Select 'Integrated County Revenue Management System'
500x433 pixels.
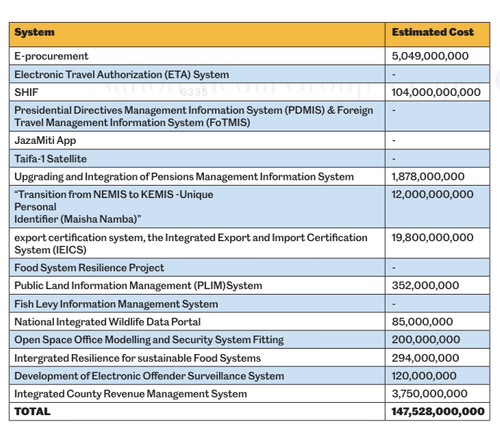pos(131,394)
